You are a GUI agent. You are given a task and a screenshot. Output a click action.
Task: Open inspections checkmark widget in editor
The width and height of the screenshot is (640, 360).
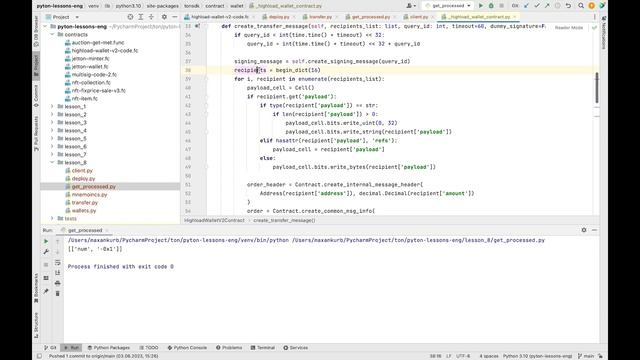click(x=594, y=27)
